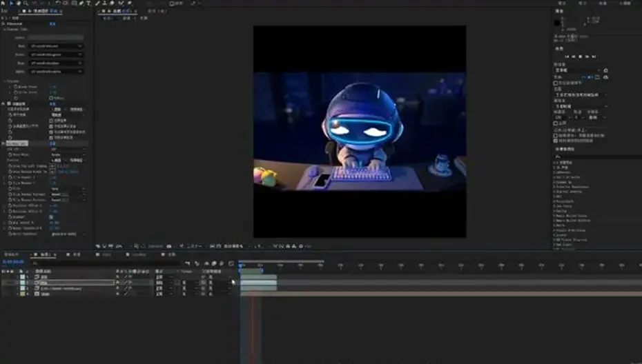The width and height of the screenshot is (642, 364).
Task: Step forward one frame in Preview panel
Action: click(x=587, y=57)
